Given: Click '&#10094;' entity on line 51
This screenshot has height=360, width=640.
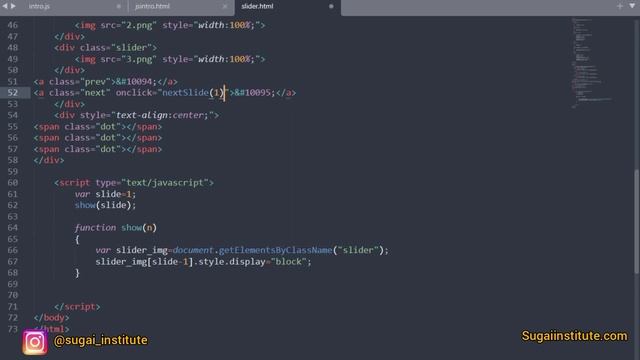Looking at the screenshot, I should coord(136,82).
